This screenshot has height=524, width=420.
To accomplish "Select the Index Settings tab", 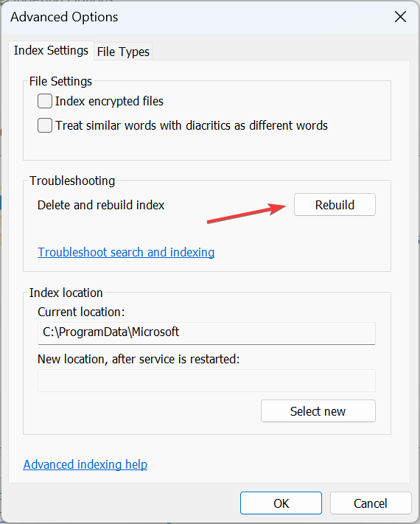I will tap(51, 50).
